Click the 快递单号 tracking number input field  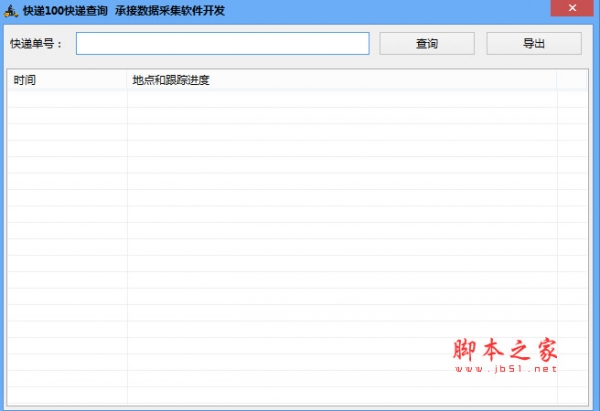pos(222,44)
